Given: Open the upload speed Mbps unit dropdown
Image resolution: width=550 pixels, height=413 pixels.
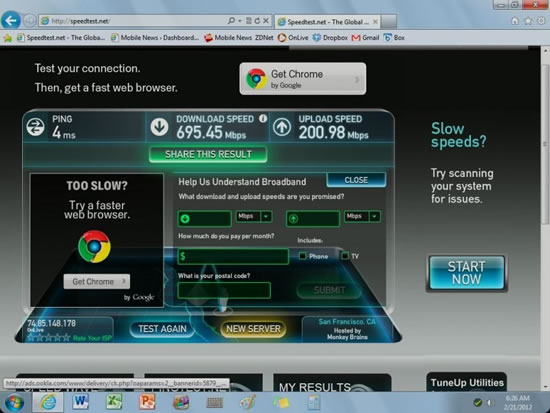Looking at the screenshot, I should pyautogui.click(x=362, y=216).
